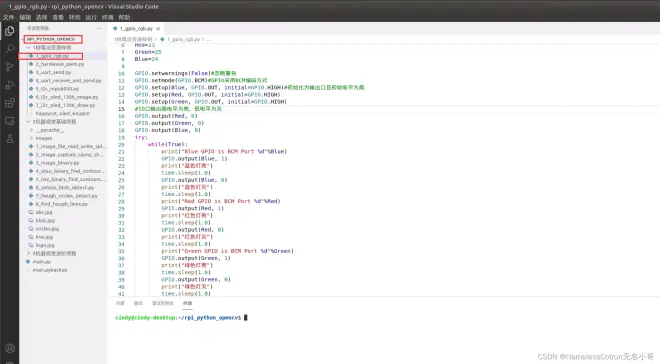The height and width of the screenshot is (364, 660).
Task: Click breadcrumb file name 1_gpio_rgb.py
Action: coord(184,39)
